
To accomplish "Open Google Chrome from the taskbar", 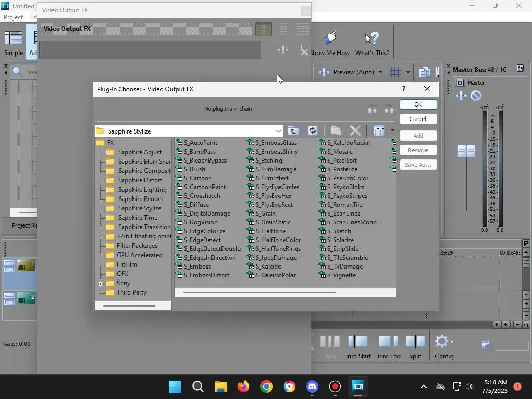I will (x=267, y=387).
